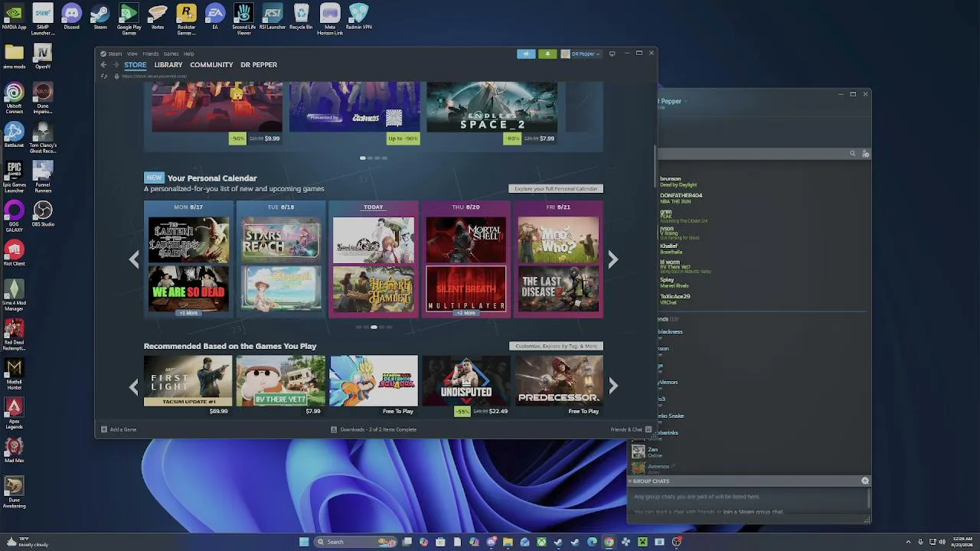Select the Rockstar Games Launcher desktop icon
980x551 pixels.
point(186,19)
